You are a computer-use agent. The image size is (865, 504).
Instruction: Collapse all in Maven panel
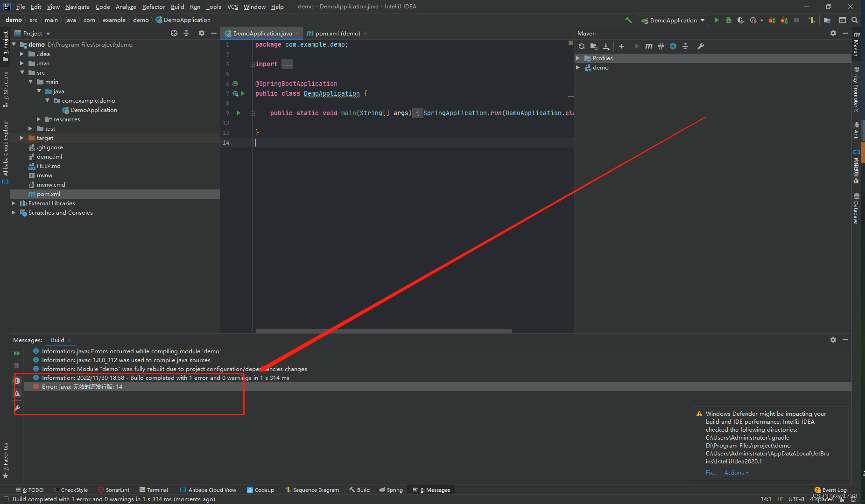(x=685, y=46)
